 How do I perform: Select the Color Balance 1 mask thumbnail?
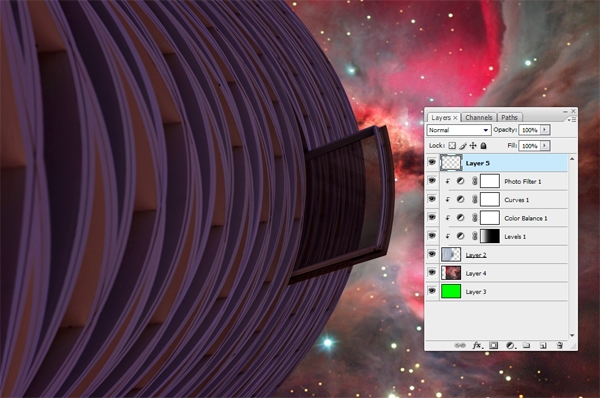[490, 218]
